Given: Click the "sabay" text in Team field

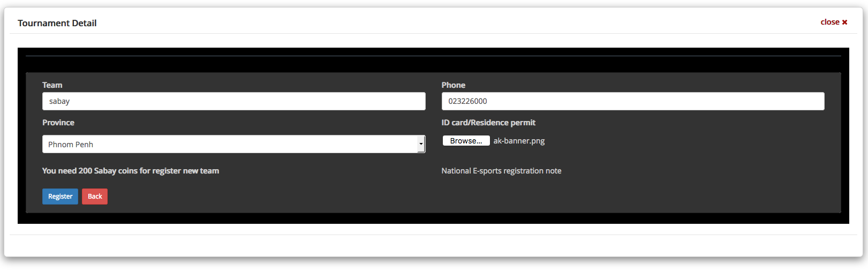Looking at the screenshot, I should point(59,101).
